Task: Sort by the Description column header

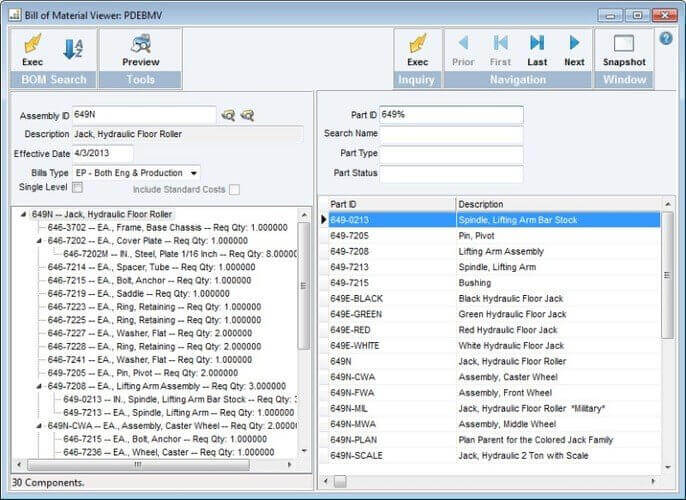Action: pos(557,204)
